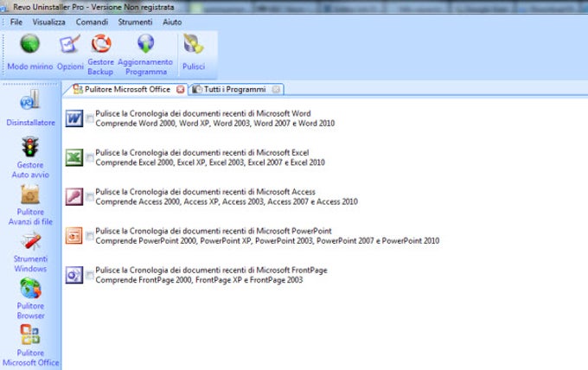Open Pulitore Avanzi di file
The image size is (588, 370).
point(30,205)
